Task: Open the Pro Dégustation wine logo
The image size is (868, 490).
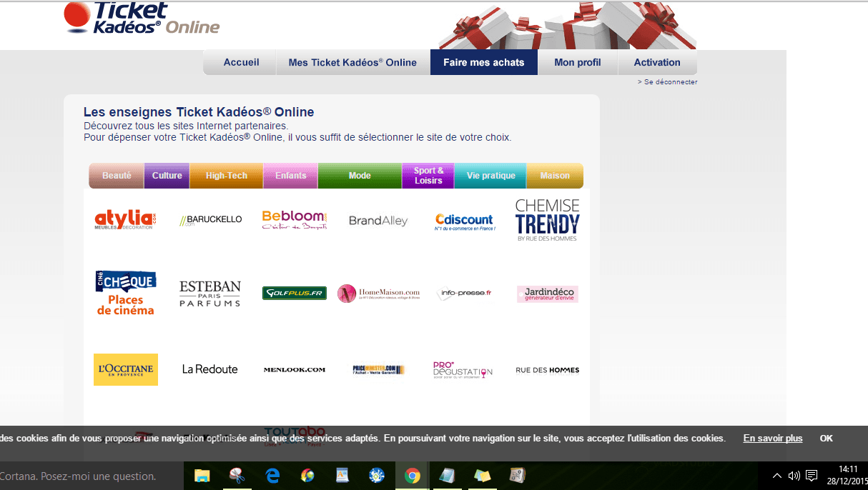Action: point(463,369)
